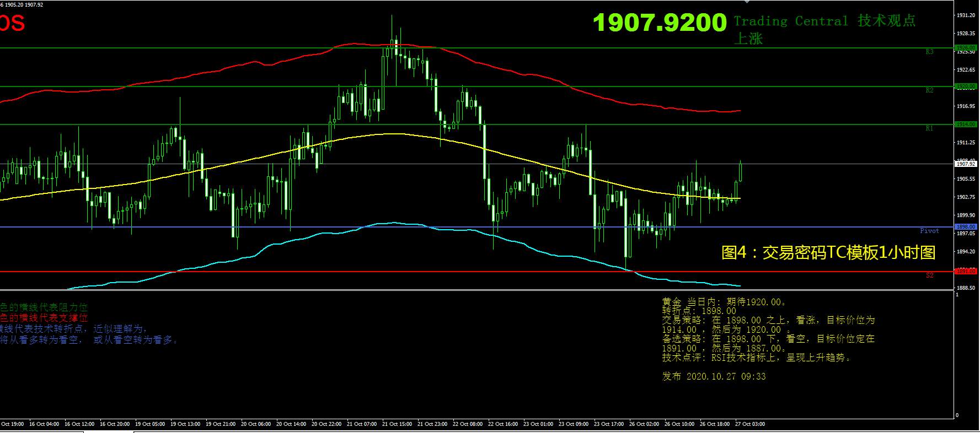Click the 1931.20 price scale value
The image size is (980, 433).
click(x=966, y=15)
